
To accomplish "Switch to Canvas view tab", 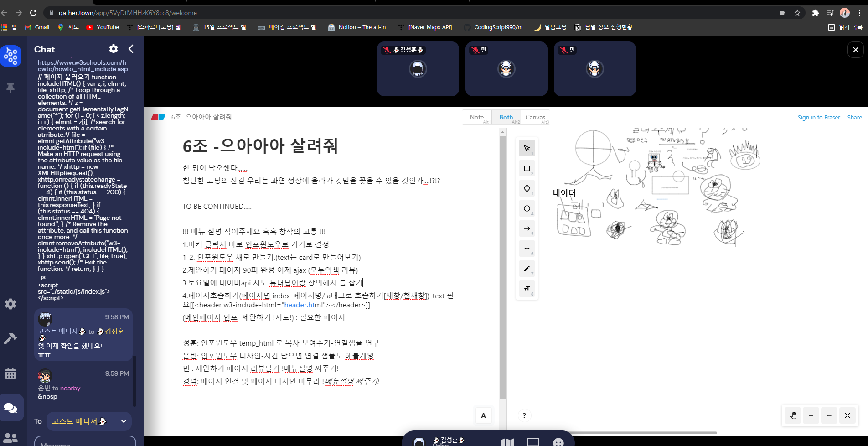I will [x=535, y=117].
